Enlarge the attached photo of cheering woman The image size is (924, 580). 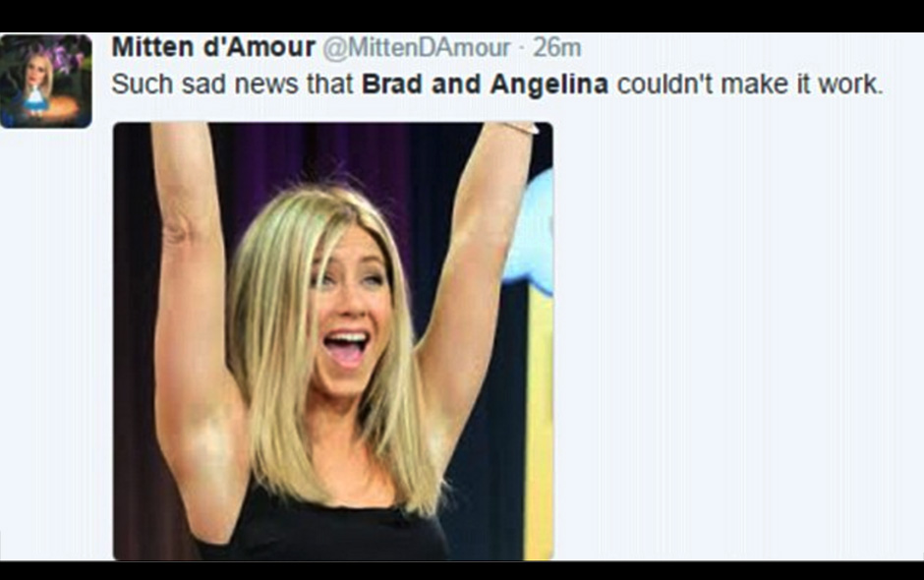point(333,341)
